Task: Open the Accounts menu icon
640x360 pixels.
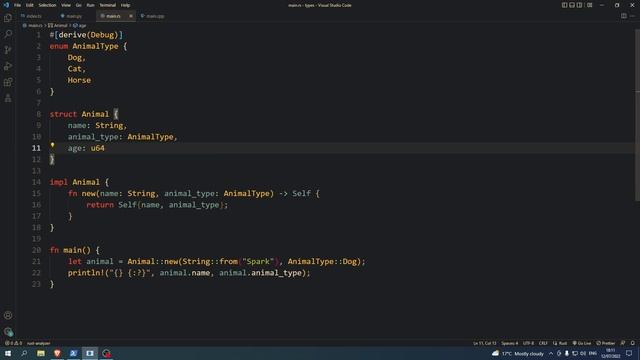Action: [8, 316]
